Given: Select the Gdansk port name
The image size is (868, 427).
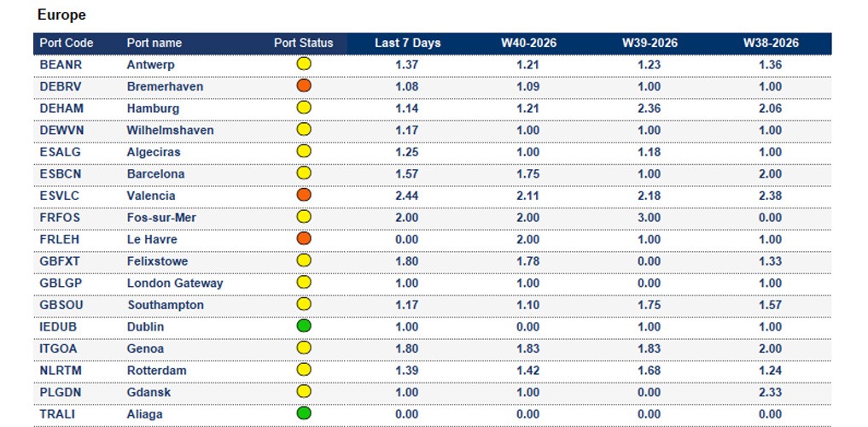Looking at the screenshot, I should click(x=149, y=393).
